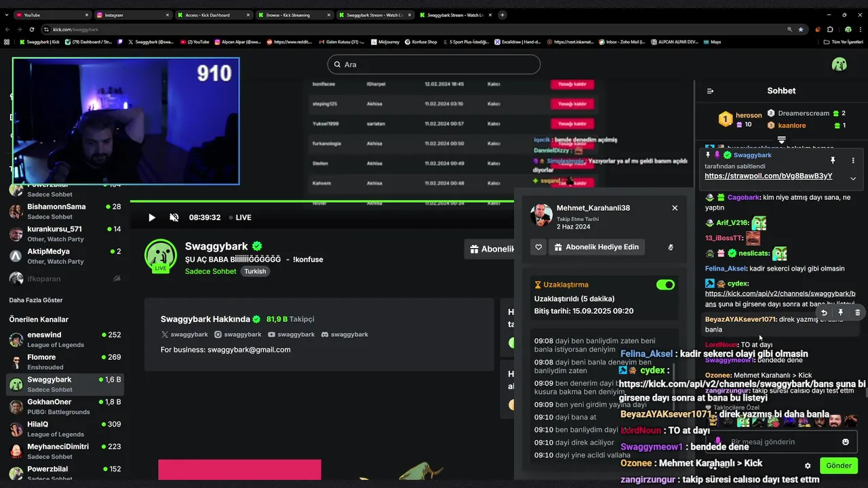The width and height of the screenshot is (868, 488).
Task: Open kurankursu_571 followed channel
Action: point(64,234)
